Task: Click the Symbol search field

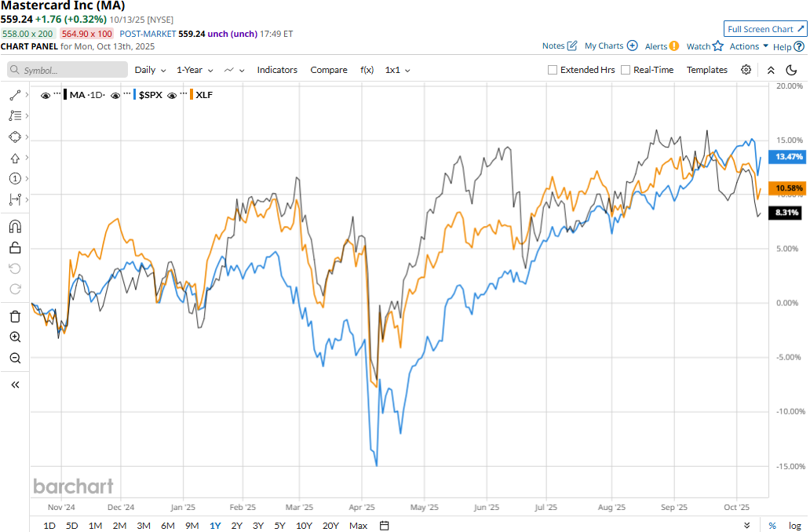Action: point(67,70)
